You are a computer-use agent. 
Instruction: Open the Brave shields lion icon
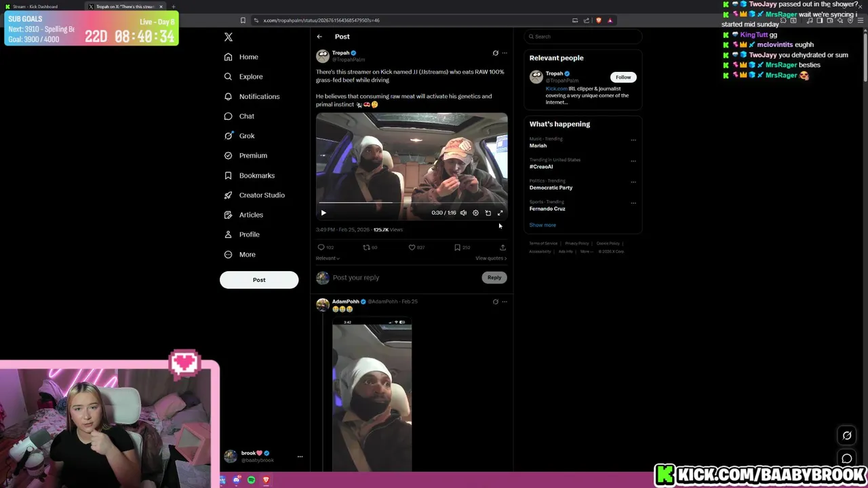[598, 20]
